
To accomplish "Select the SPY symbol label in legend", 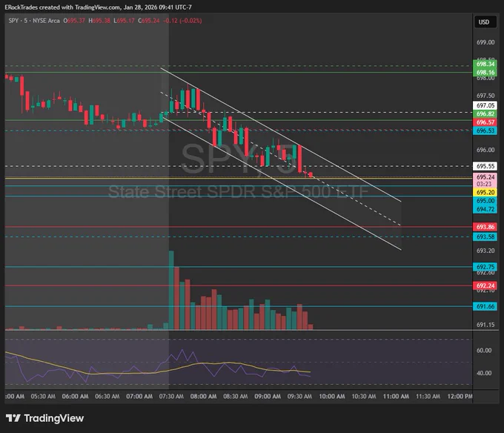I will (x=13, y=21).
